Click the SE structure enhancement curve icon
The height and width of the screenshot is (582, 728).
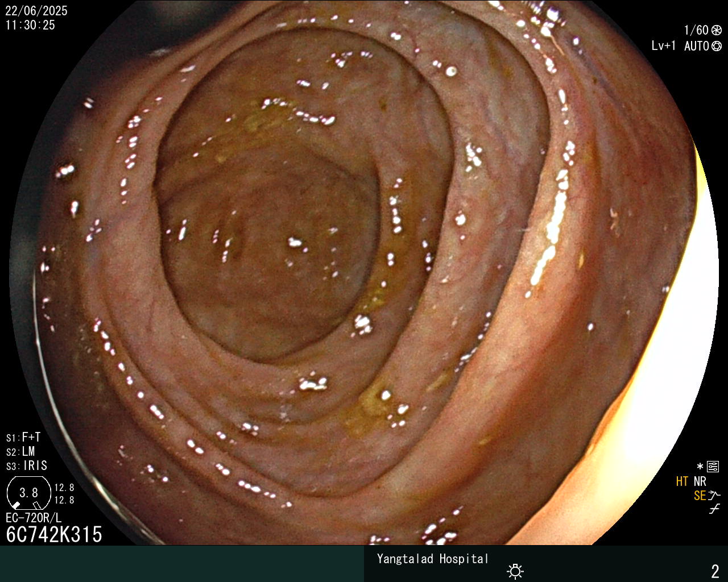point(714,495)
